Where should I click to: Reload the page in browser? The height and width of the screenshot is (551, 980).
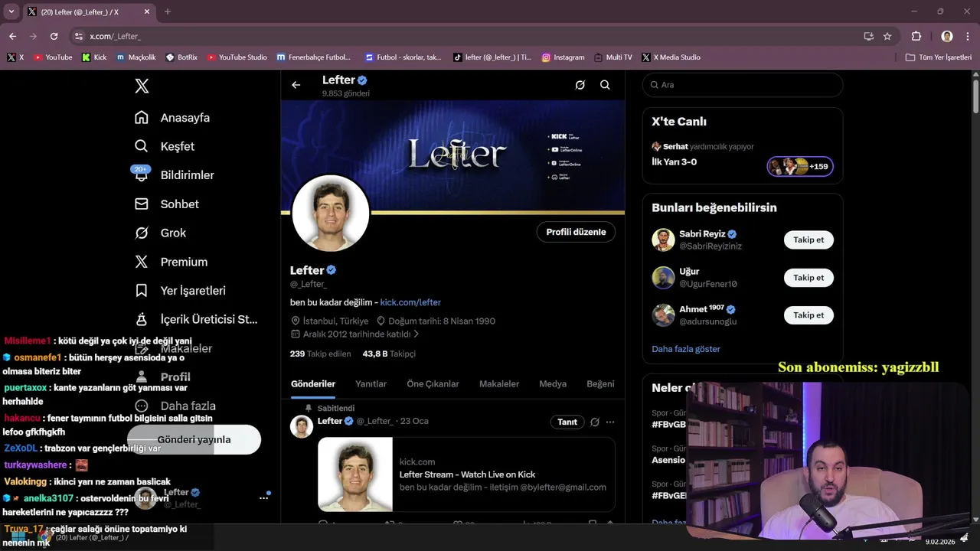pyautogui.click(x=54, y=36)
